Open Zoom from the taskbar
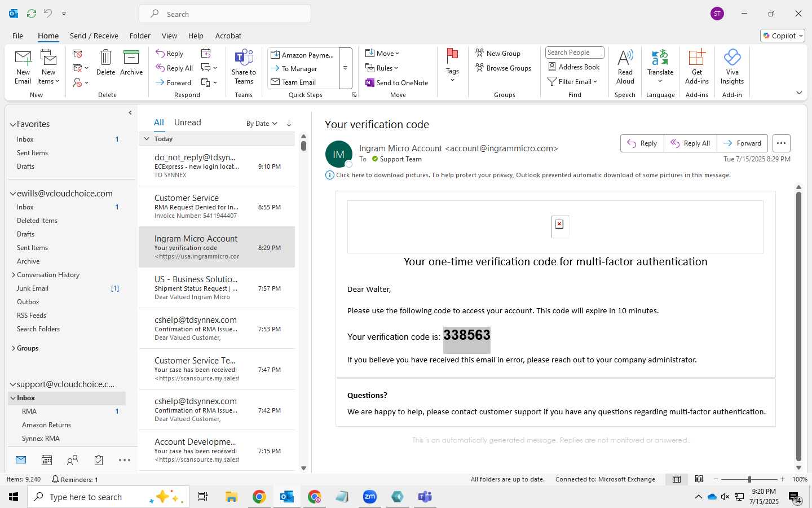Screen dimensions: 812x508 click(x=370, y=497)
